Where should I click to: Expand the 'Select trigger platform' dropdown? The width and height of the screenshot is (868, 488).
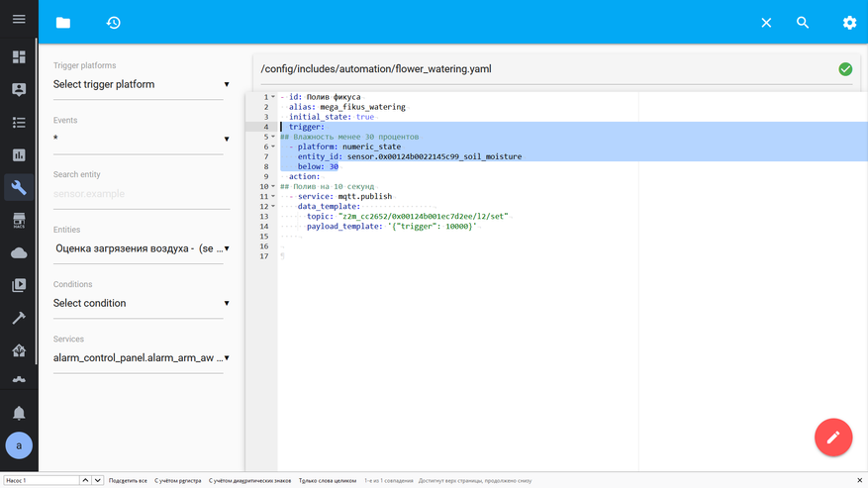click(x=141, y=84)
